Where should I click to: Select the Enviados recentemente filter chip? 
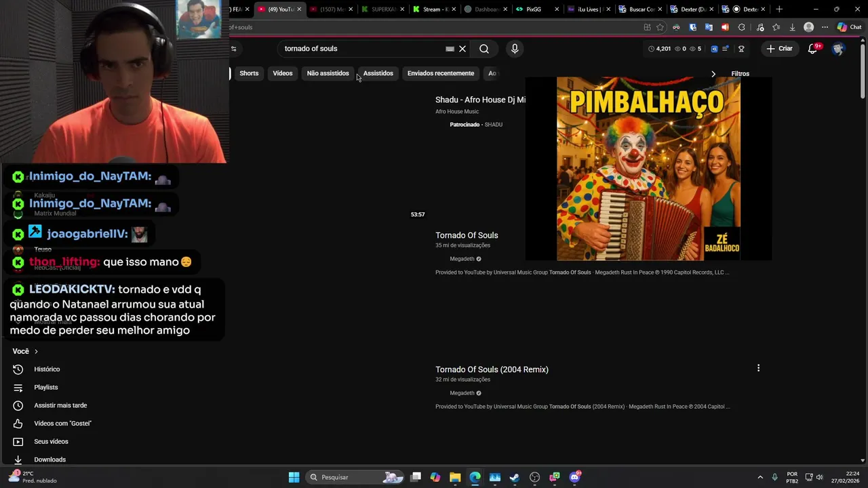[x=441, y=73]
